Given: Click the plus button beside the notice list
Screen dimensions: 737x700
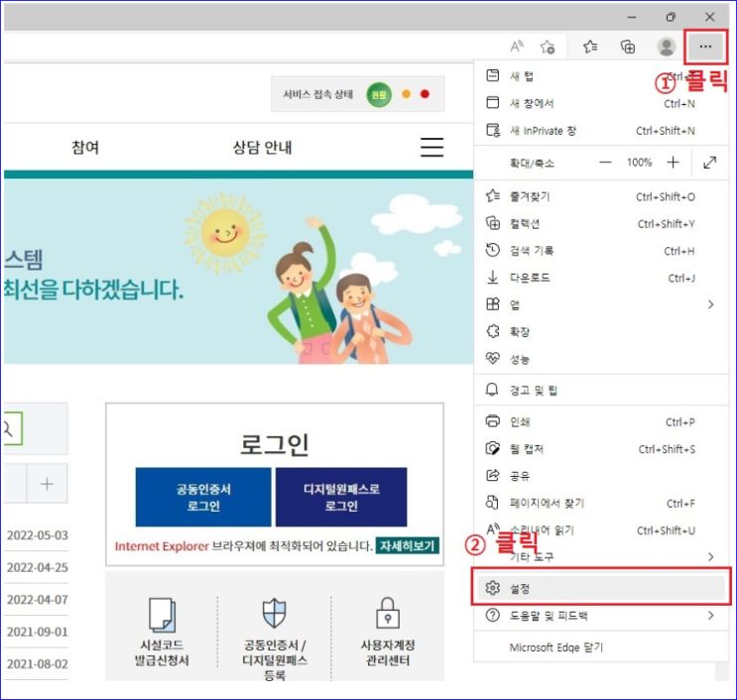Looking at the screenshot, I should point(47,484).
